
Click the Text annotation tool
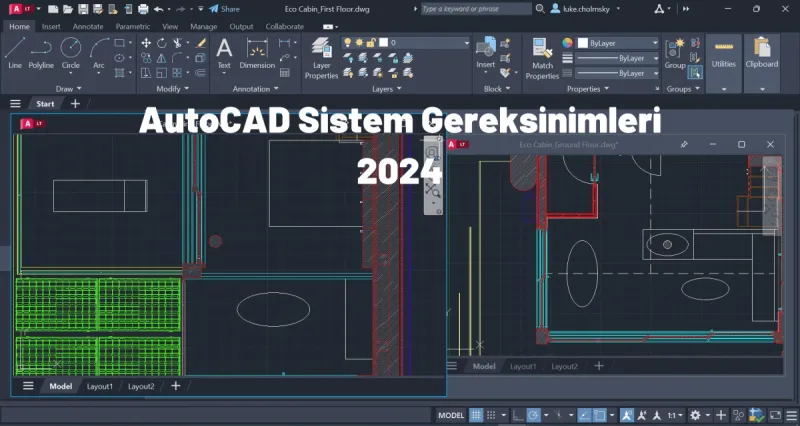click(x=224, y=53)
